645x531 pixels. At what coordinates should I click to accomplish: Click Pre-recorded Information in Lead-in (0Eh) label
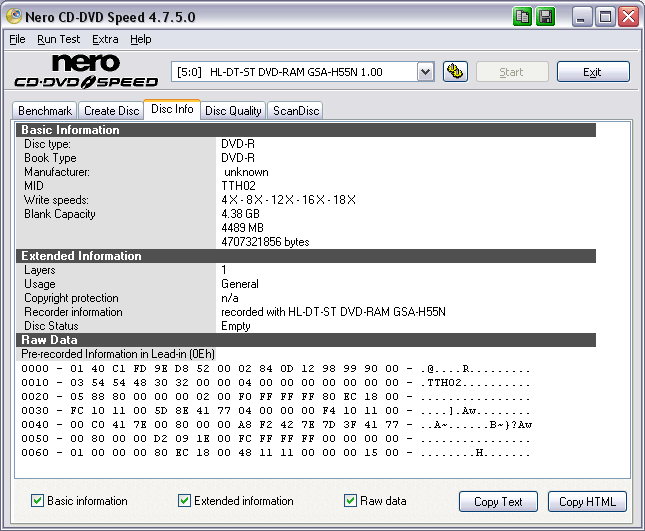click(118, 354)
